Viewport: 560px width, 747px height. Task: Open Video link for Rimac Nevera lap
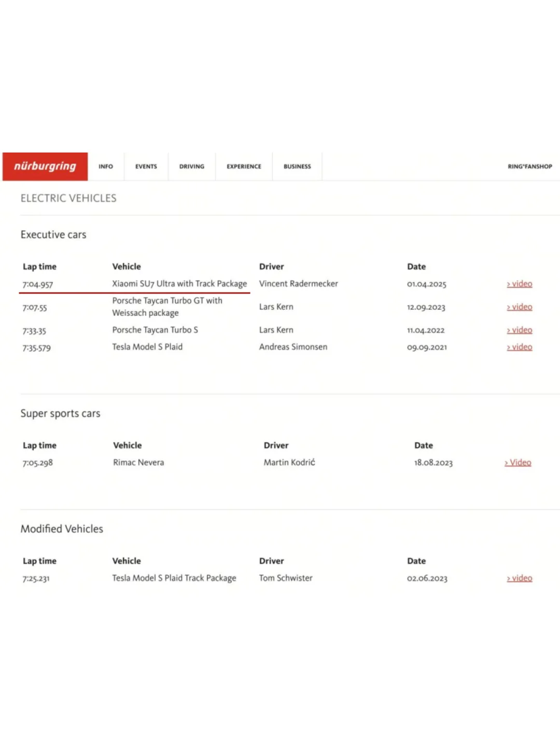coord(518,463)
